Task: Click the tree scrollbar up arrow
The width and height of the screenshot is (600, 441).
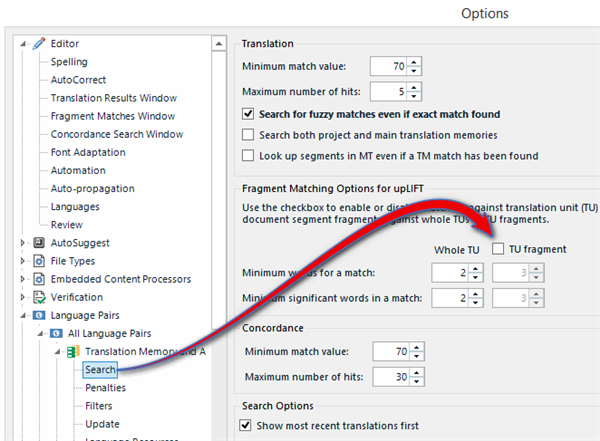Action: pos(219,44)
